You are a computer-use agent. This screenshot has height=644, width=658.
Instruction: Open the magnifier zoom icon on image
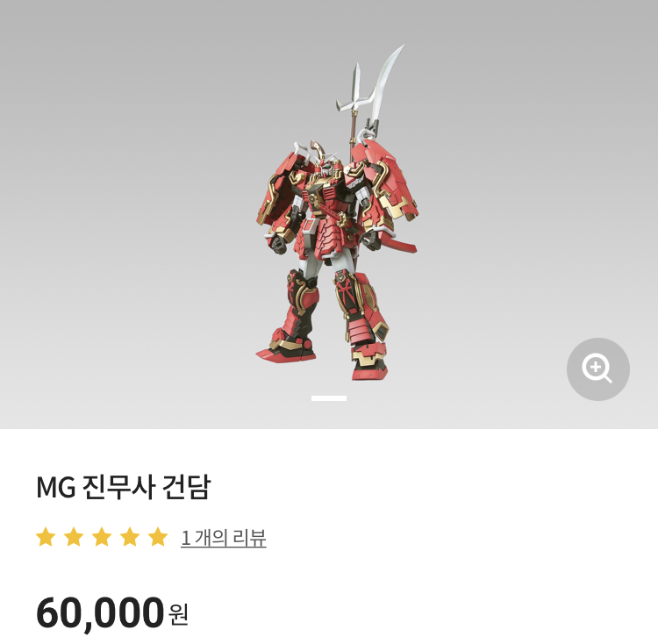click(x=597, y=369)
